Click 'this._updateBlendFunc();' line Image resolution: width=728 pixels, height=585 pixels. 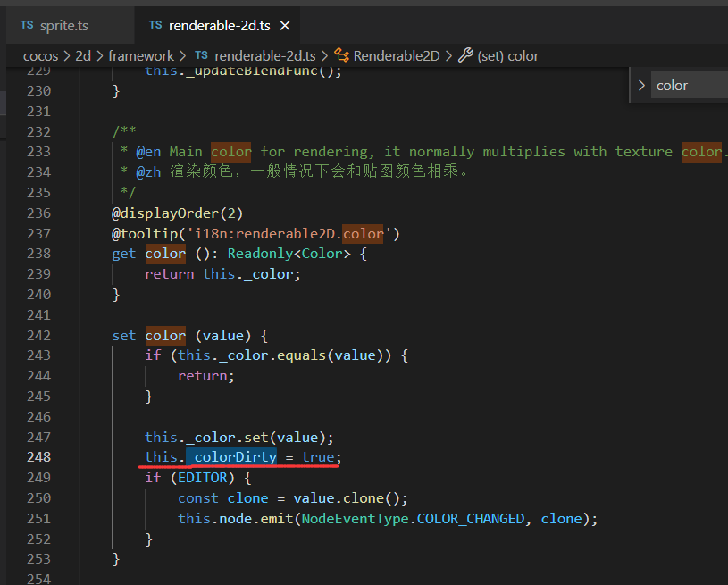click(x=243, y=71)
